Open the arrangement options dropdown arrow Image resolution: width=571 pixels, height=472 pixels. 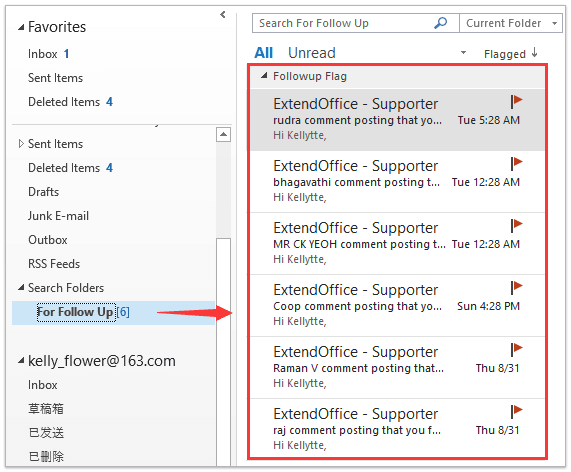point(463,53)
